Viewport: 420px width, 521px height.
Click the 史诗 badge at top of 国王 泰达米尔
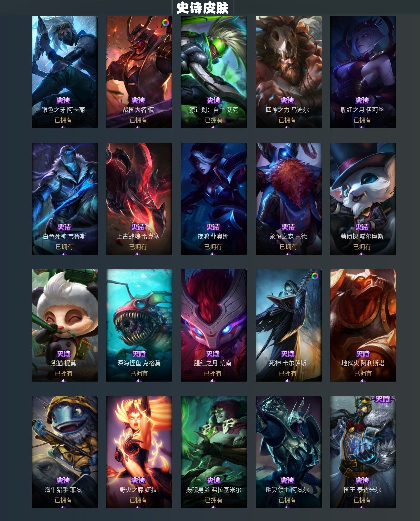(x=383, y=399)
